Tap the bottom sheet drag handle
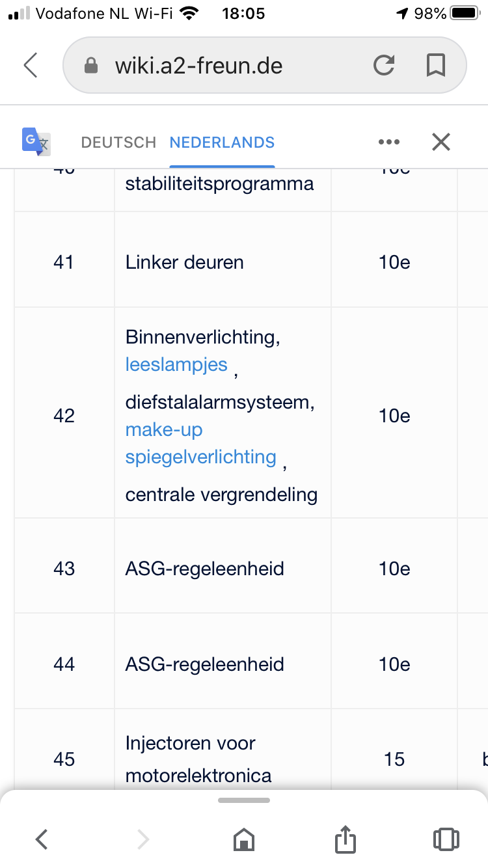 (244, 800)
